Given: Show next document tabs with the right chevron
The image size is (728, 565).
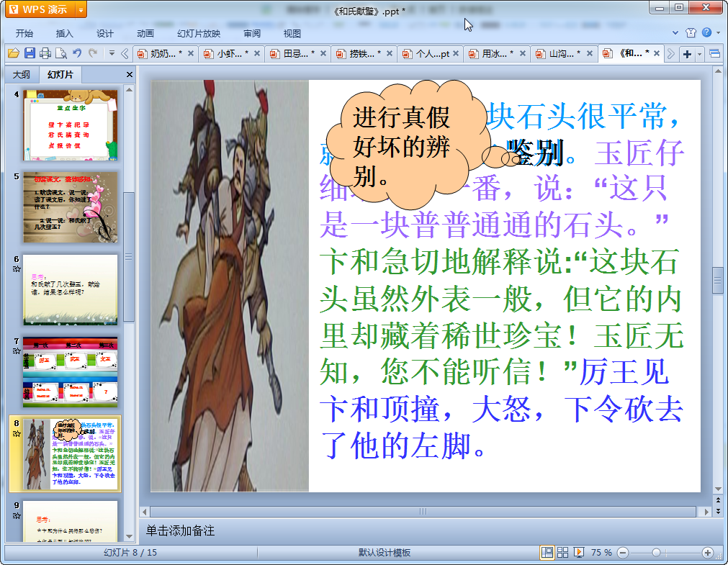Looking at the screenshot, I should 671,54.
